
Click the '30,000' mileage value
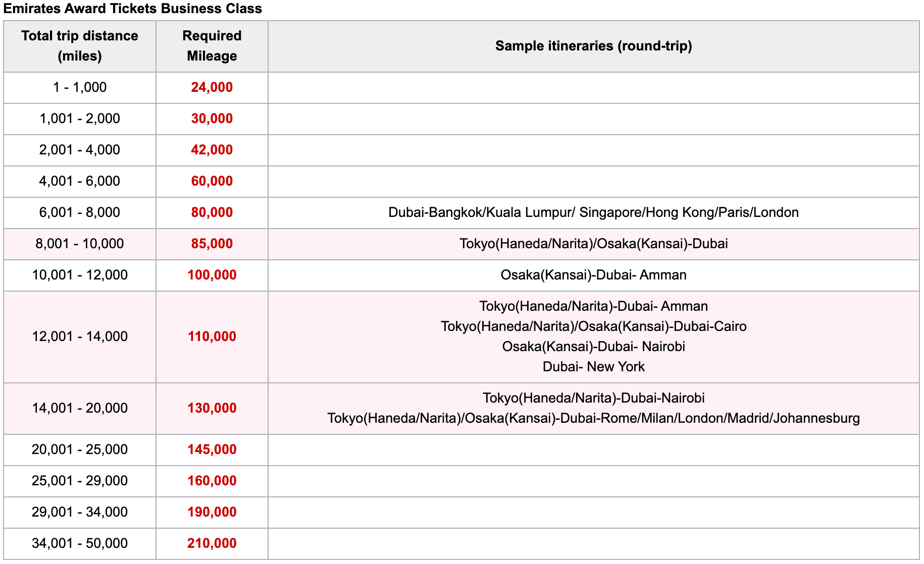click(212, 119)
